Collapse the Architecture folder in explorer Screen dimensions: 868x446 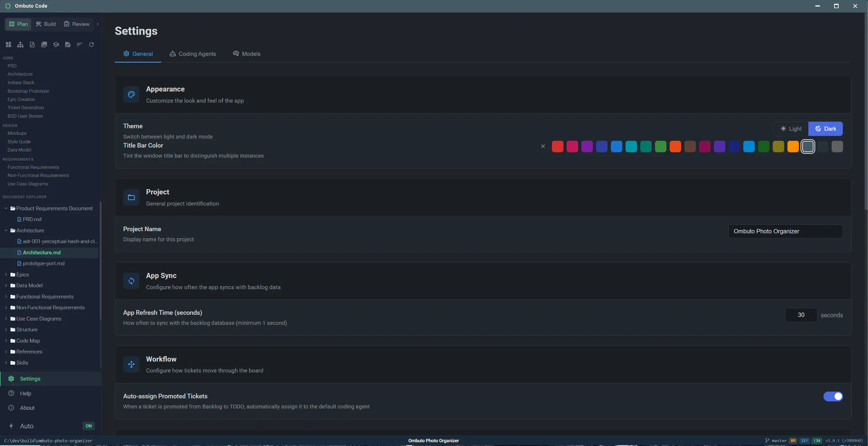(x=6, y=230)
